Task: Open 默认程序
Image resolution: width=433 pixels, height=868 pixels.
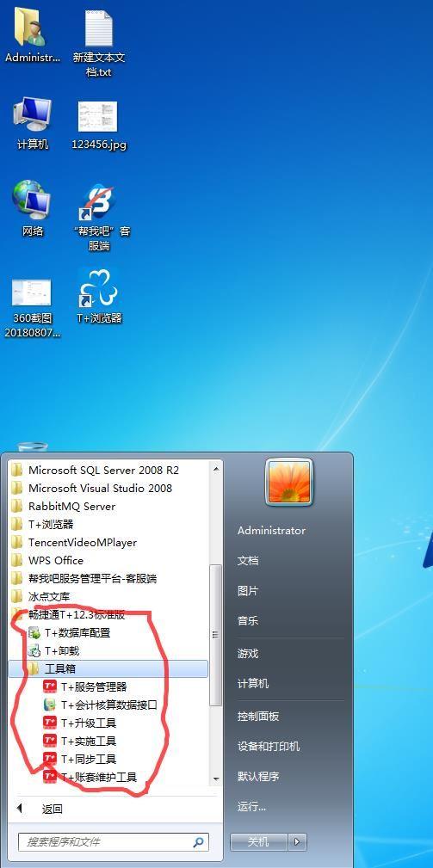Action: point(258,776)
